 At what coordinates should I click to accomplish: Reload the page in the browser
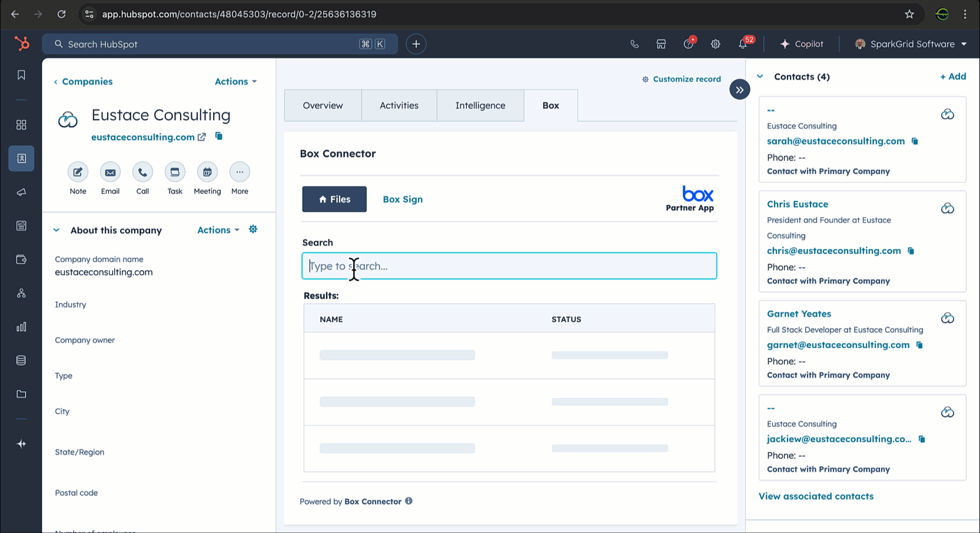point(61,14)
